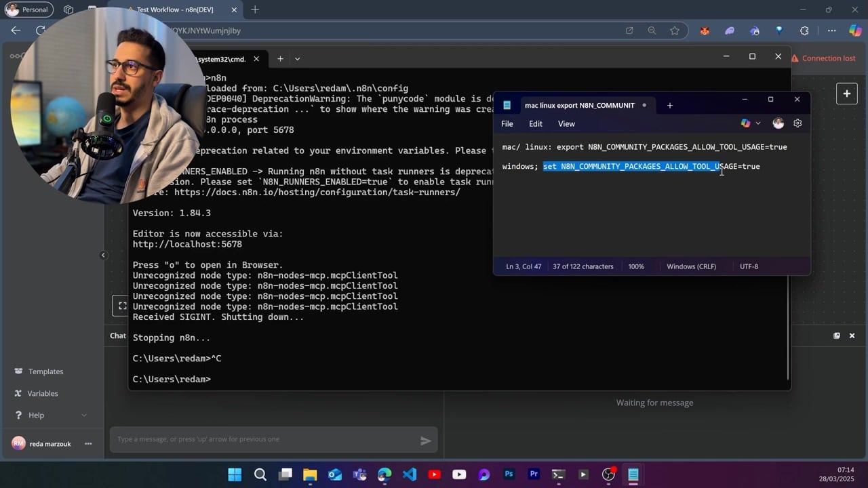
Task: Open the reda marzouk user options menu
Action: coord(88,444)
